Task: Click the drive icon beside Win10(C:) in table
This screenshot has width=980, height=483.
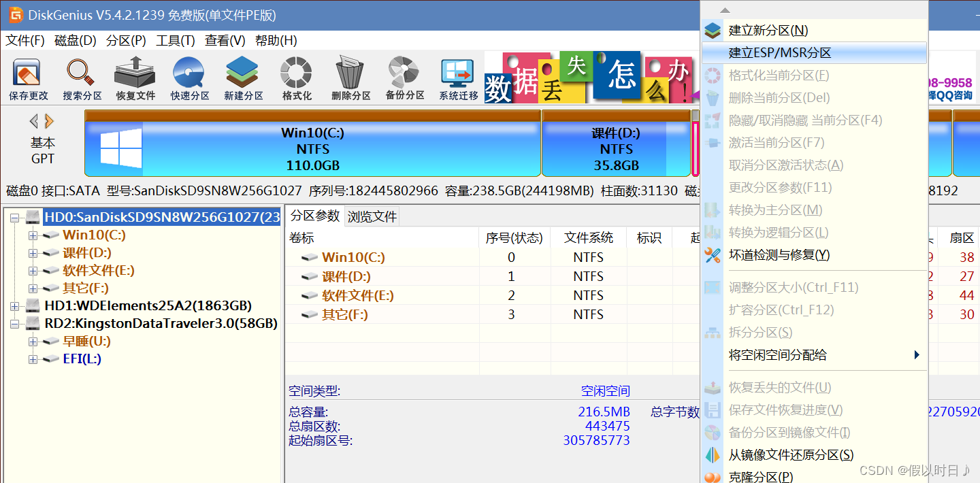Action: coord(310,257)
